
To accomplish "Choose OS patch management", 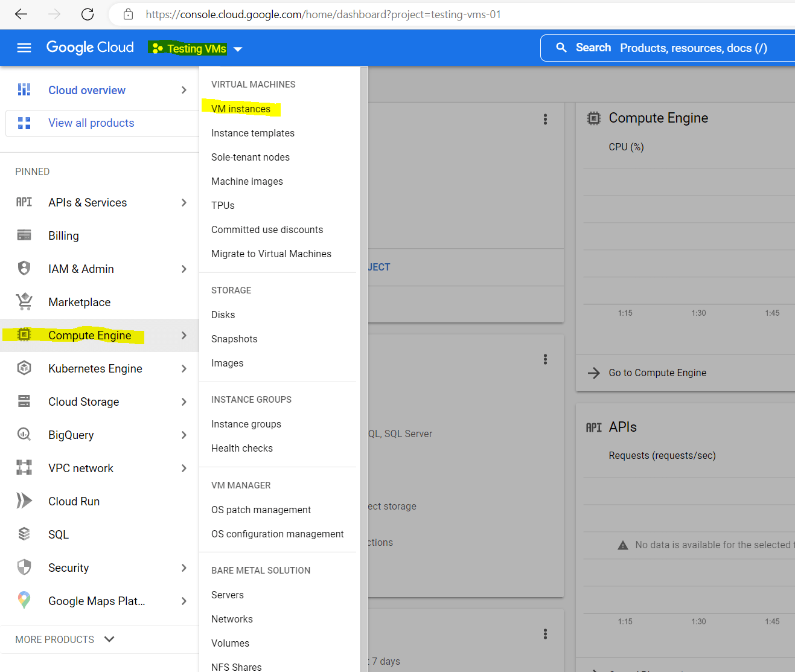I will [261, 510].
